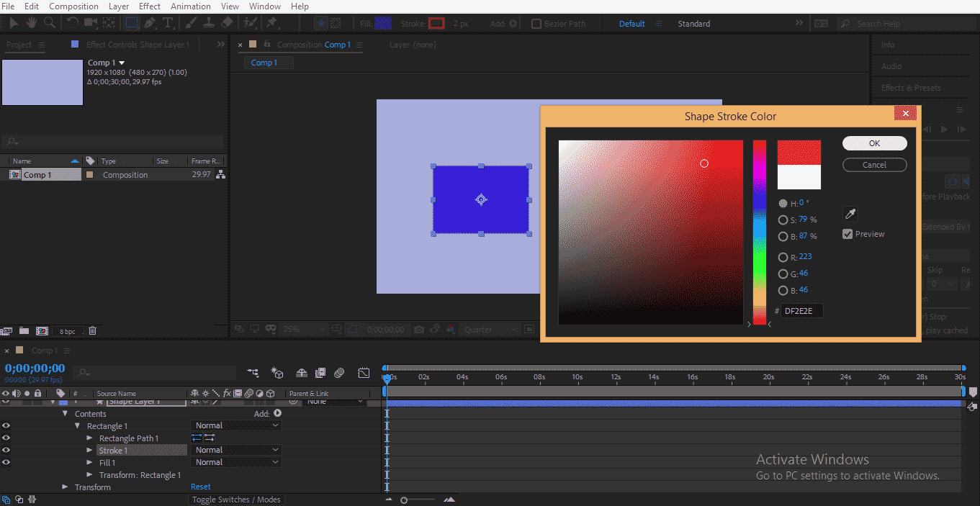Screen dimensions: 980x506
Task: Click the eyedropper in the Shape Stroke Color dialog
Action: 850,213
